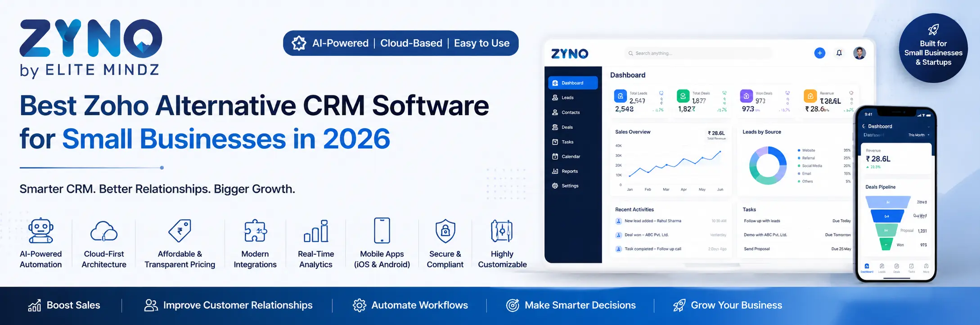Open Demo with ABC Pvt. Ltd. task
This screenshot has height=325, width=980.
point(797,235)
